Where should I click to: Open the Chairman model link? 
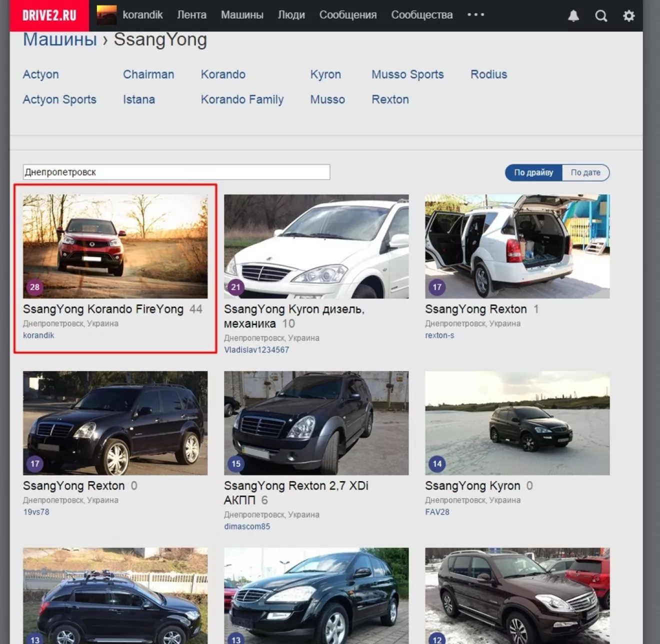(148, 74)
